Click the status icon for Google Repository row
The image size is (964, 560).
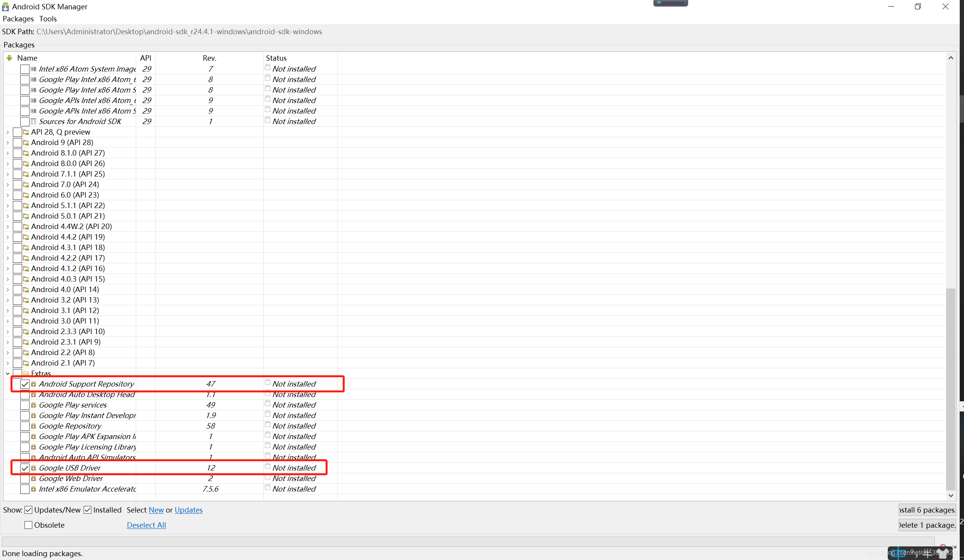point(268,425)
